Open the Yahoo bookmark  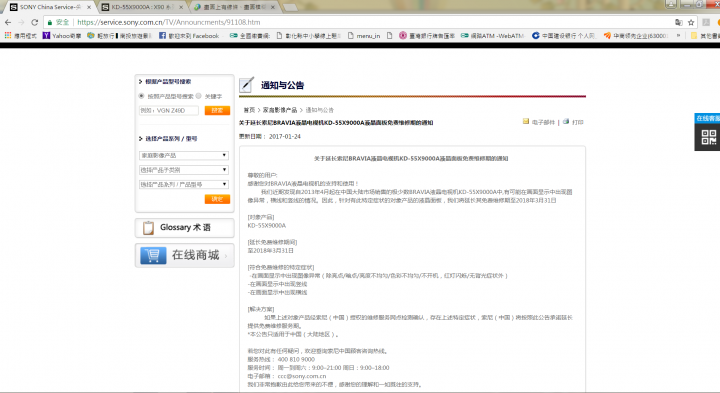coord(62,35)
